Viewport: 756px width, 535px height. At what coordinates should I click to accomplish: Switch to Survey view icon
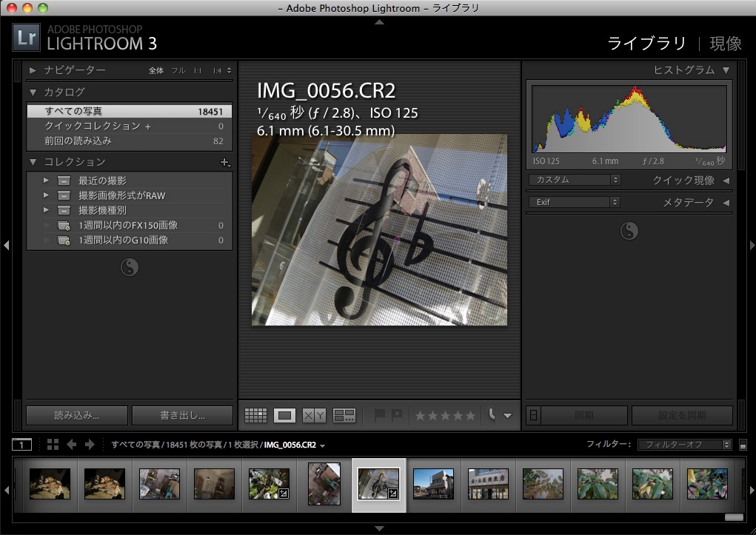[344, 416]
